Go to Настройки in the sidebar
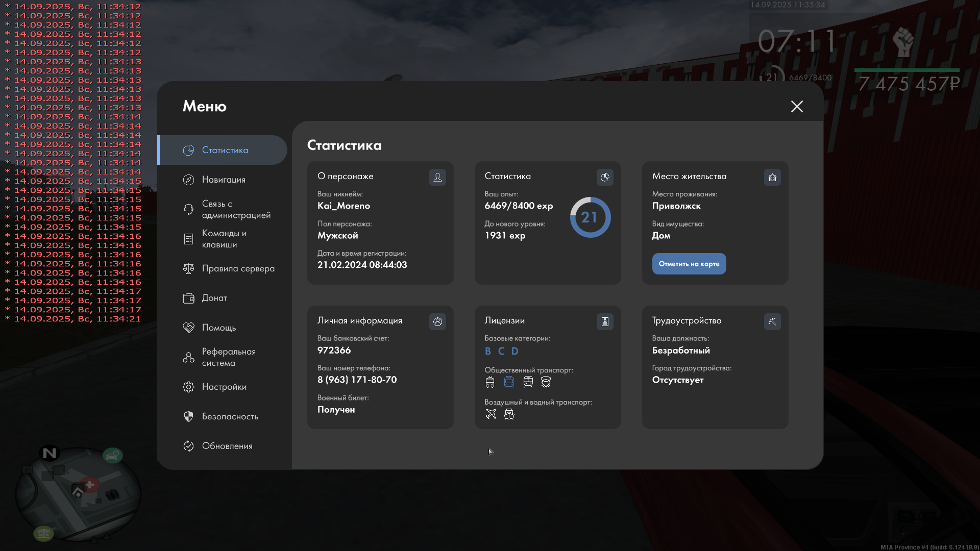This screenshot has width=980, height=551. pos(224,387)
